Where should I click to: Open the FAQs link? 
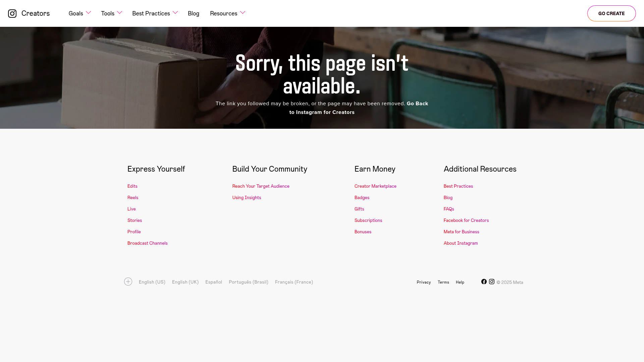click(x=449, y=209)
